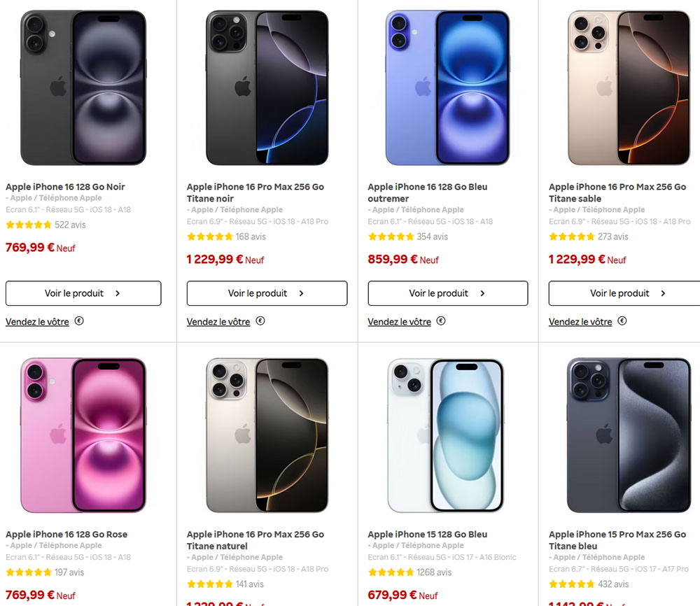Click star rating of iPhone 16 Noir

[29, 225]
